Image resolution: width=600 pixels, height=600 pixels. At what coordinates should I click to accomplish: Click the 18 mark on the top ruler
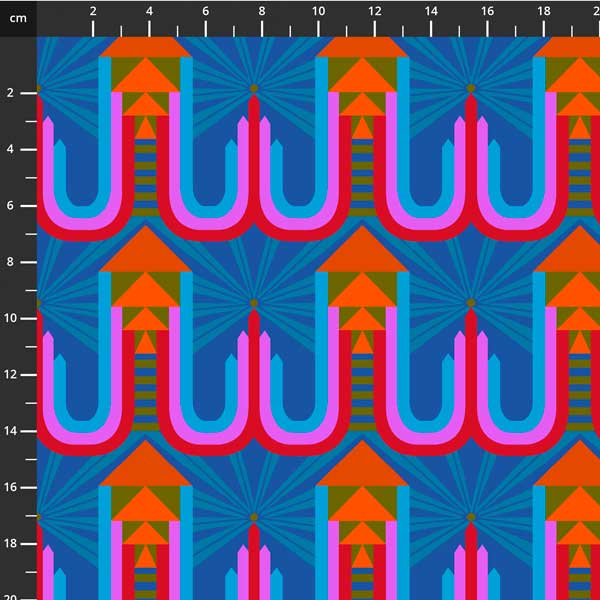[x=543, y=12]
